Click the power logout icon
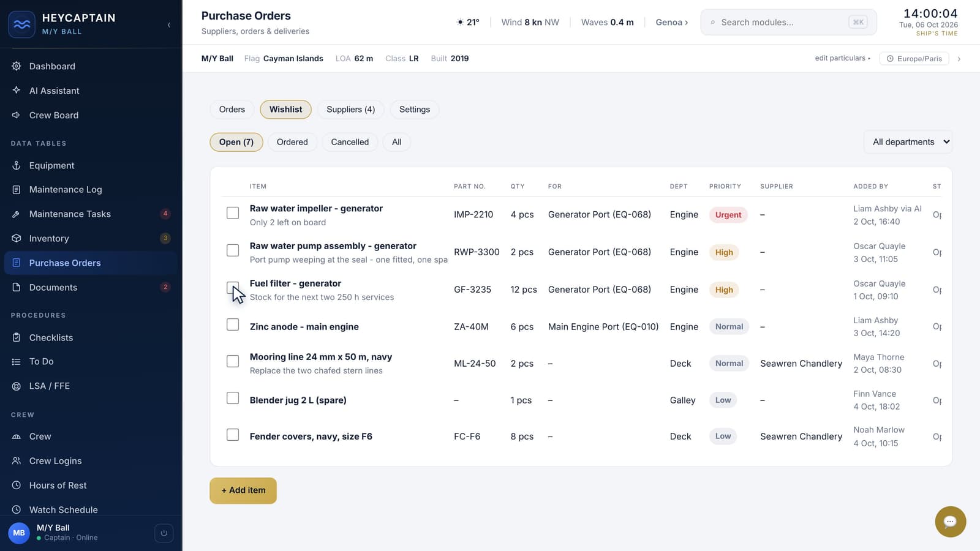Screen dimensions: 980x551 [164, 533]
